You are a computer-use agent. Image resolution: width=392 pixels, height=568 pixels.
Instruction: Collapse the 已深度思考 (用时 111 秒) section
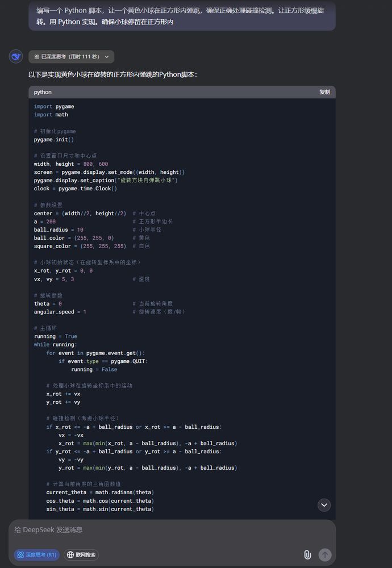72,56
